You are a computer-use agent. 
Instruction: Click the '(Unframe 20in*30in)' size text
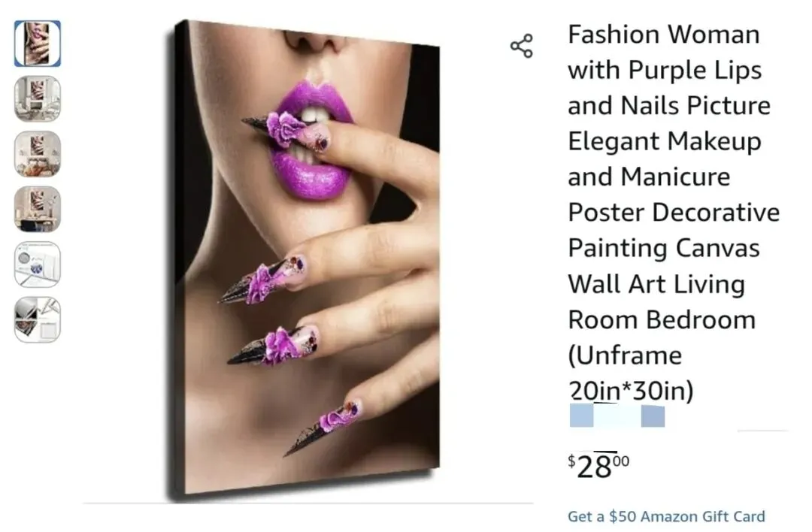631,373
